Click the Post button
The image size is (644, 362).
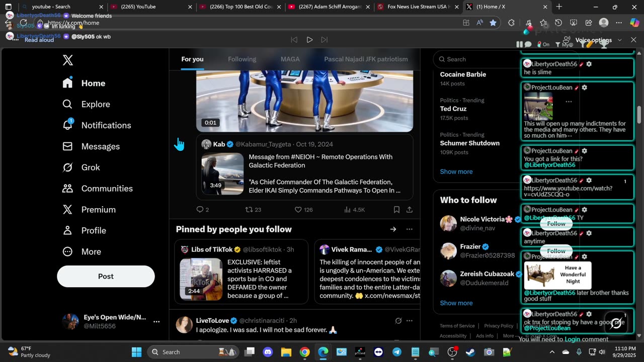pyautogui.click(x=106, y=276)
